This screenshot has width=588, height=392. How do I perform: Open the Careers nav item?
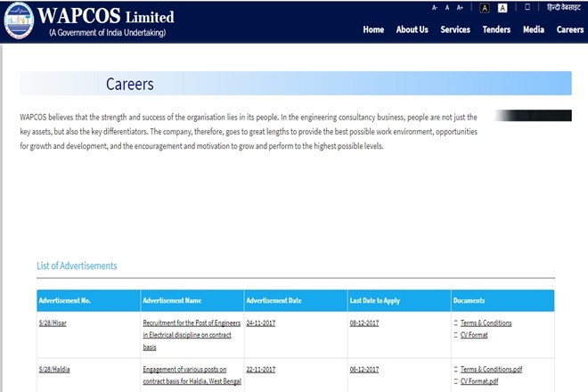click(570, 29)
